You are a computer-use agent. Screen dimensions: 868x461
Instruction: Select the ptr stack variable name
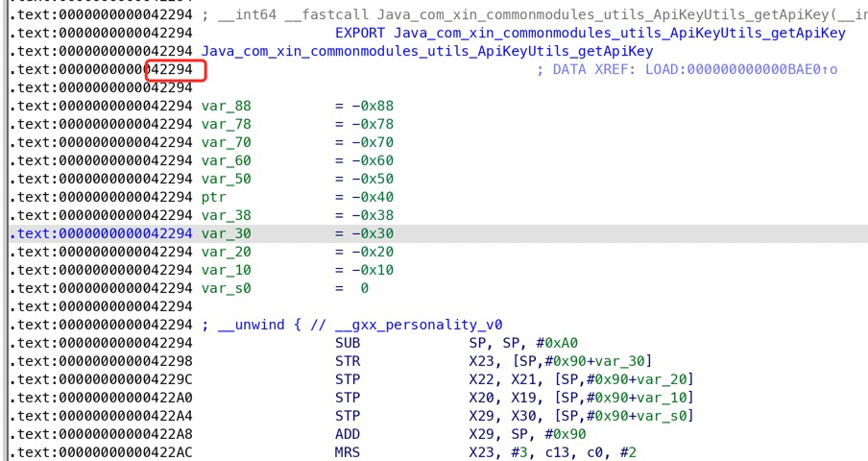pos(214,197)
